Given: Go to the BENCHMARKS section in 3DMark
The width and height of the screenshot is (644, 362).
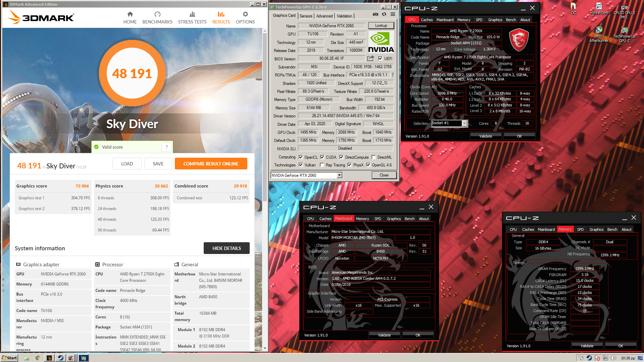Looking at the screenshot, I should coord(157,18).
